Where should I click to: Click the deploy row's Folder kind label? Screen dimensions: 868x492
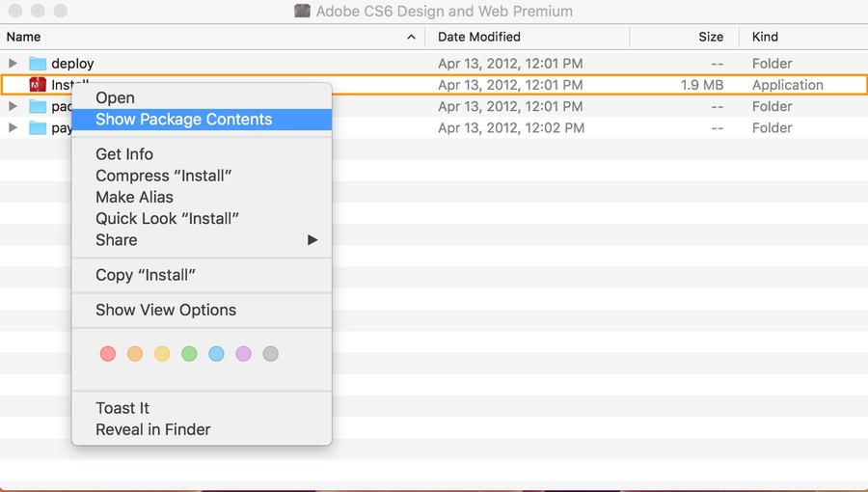(773, 64)
